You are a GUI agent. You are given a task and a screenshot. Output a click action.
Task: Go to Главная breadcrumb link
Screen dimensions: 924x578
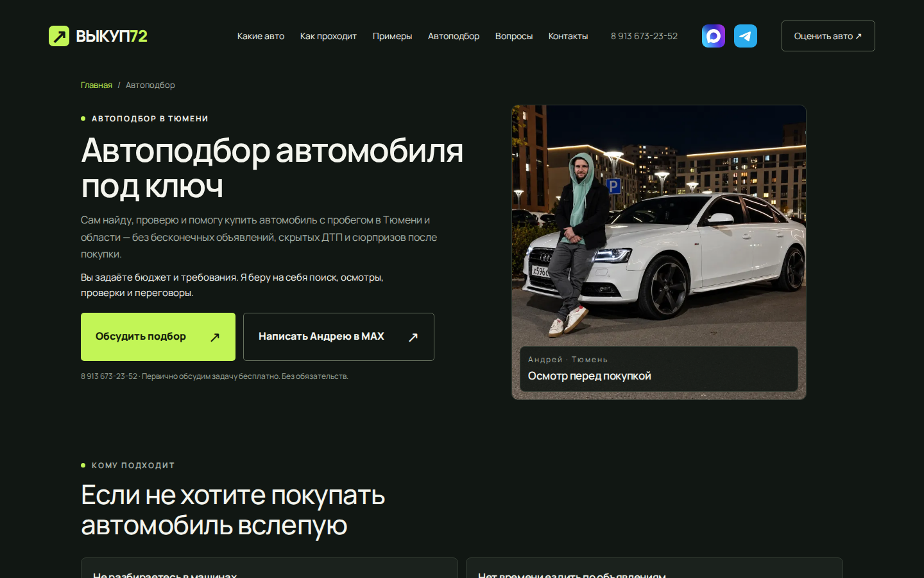point(96,85)
